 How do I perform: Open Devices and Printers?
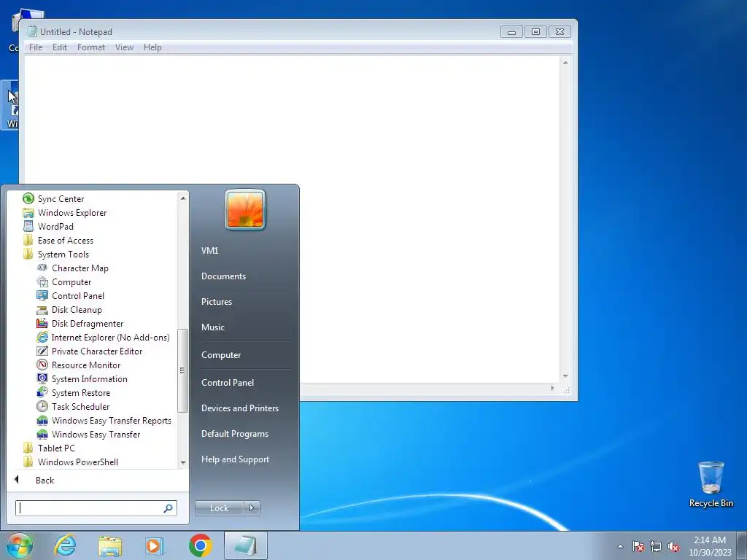tap(239, 408)
